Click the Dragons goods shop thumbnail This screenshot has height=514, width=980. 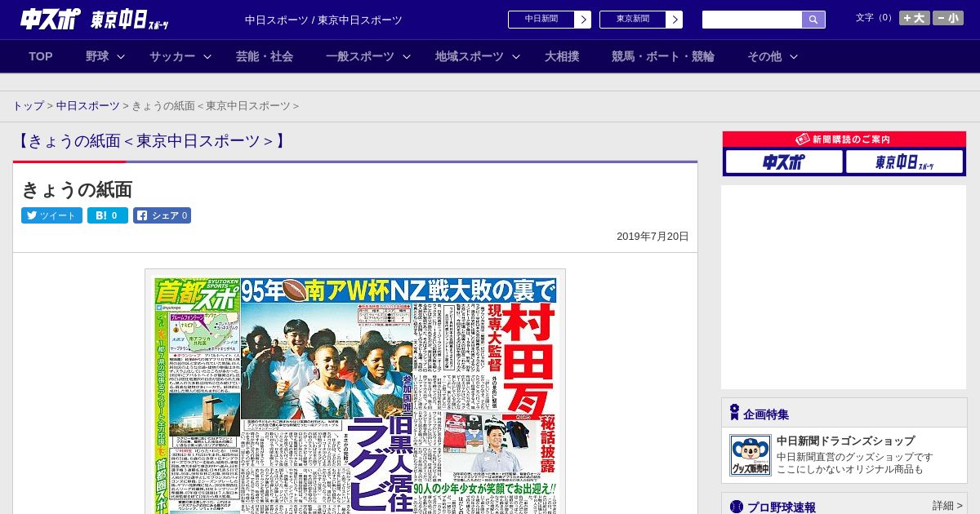tap(750, 455)
